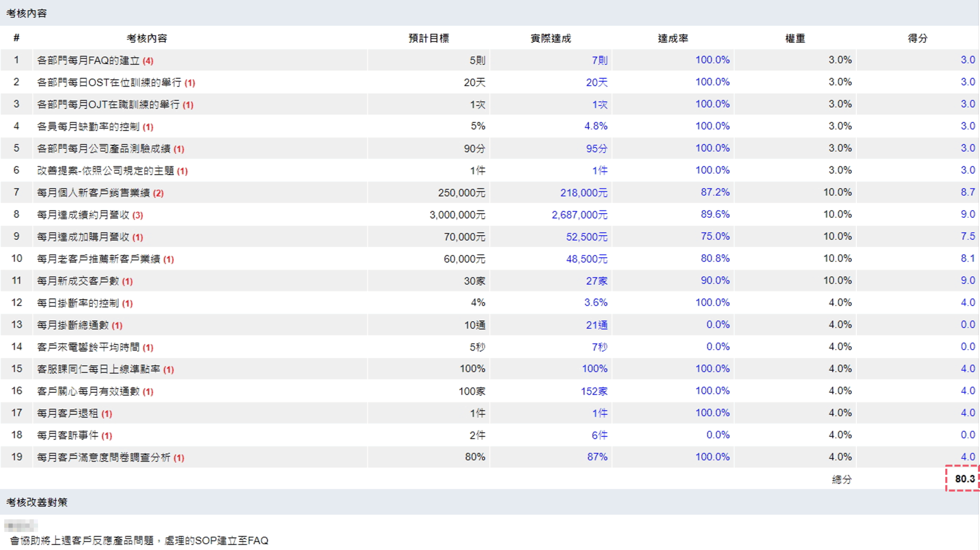This screenshot has height=550, width=980.
Task: Click the 達成率 column header
Action: (x=673, y=38)
